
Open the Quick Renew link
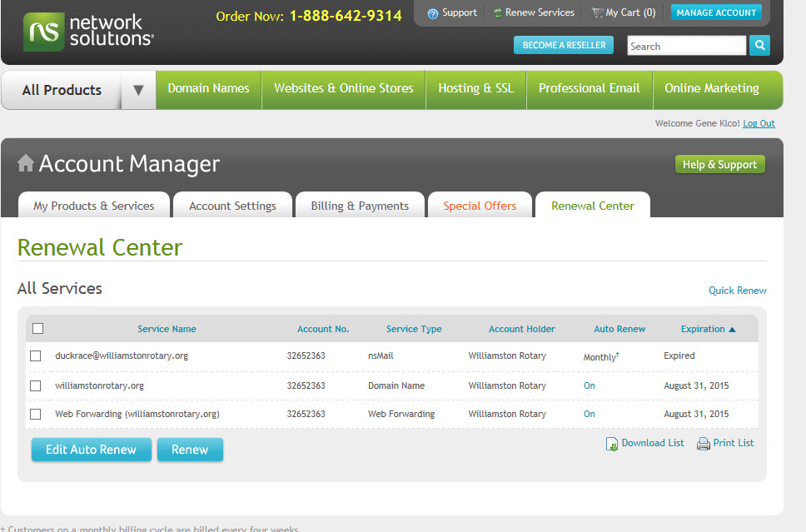point(738,291)
